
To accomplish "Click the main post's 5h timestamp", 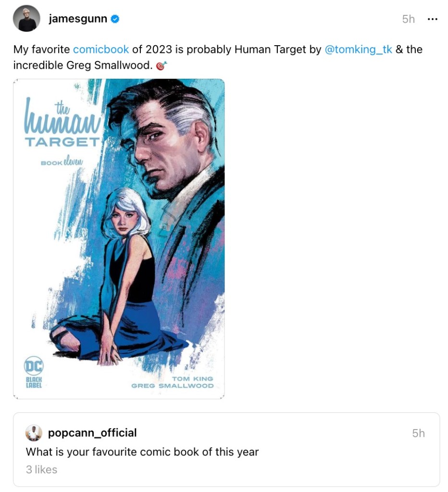I will point(409,19).
